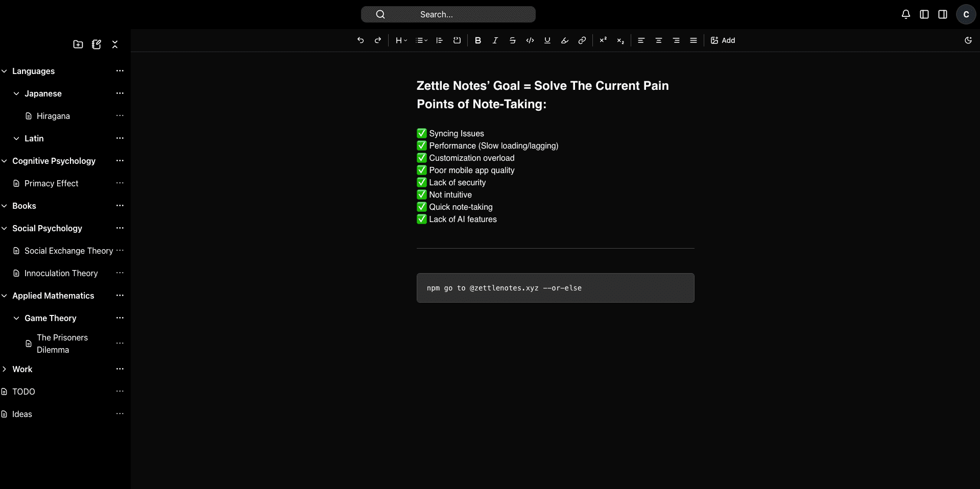Open options menu for Languages
The height and width of the screenshot is (489, 980).
[120, 71]
